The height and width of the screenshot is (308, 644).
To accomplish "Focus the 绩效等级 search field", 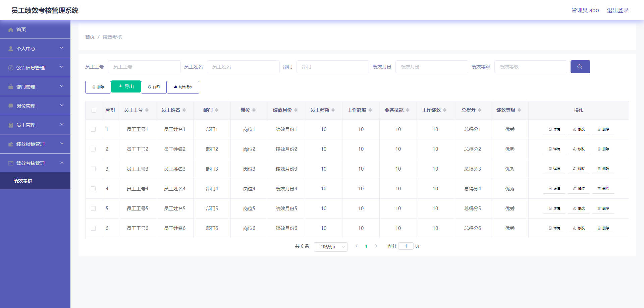I will (531, 67).
